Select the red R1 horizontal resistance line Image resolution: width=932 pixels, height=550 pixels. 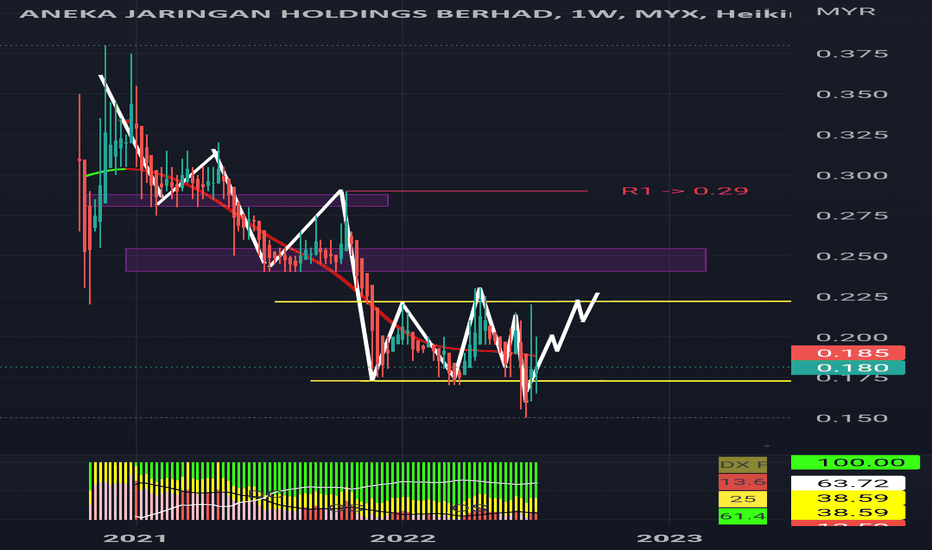(x=467, y=191)
